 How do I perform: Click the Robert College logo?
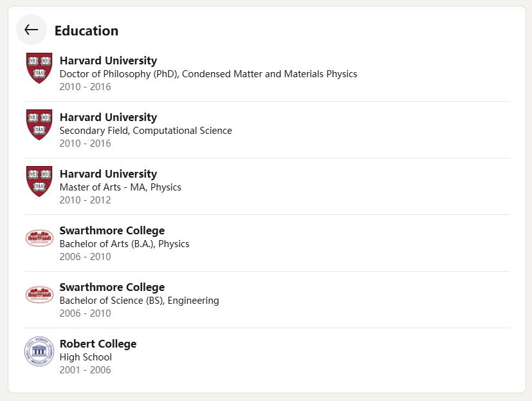click(x=39, y=351)
